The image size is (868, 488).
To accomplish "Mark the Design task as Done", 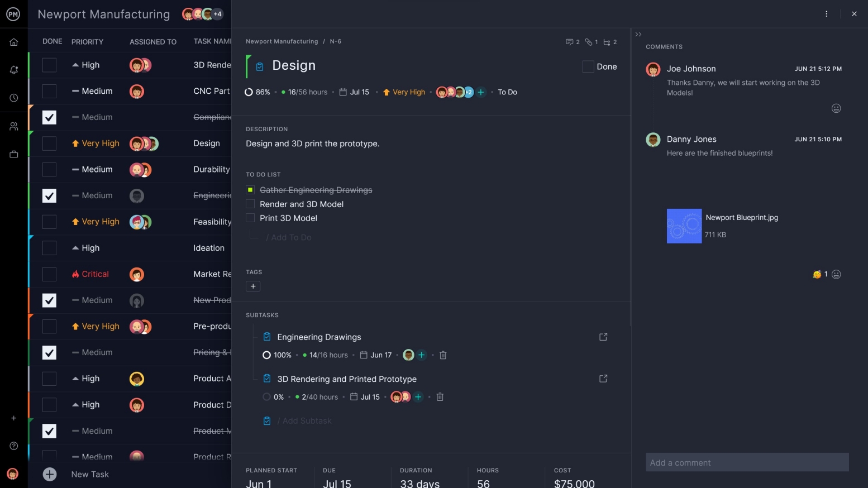I will point(588,66).
